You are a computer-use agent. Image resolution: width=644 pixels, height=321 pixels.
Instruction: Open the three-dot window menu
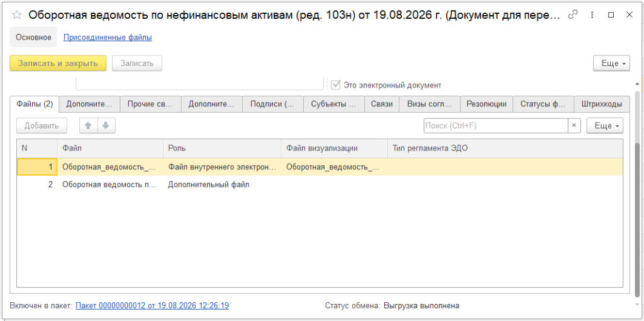pyautogui.click(x=592, y=15)
